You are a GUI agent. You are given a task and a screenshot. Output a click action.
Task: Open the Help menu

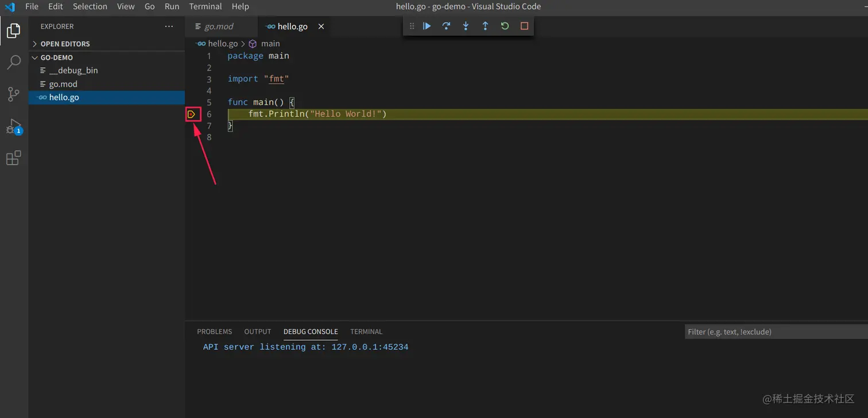[x=241, y=6]
